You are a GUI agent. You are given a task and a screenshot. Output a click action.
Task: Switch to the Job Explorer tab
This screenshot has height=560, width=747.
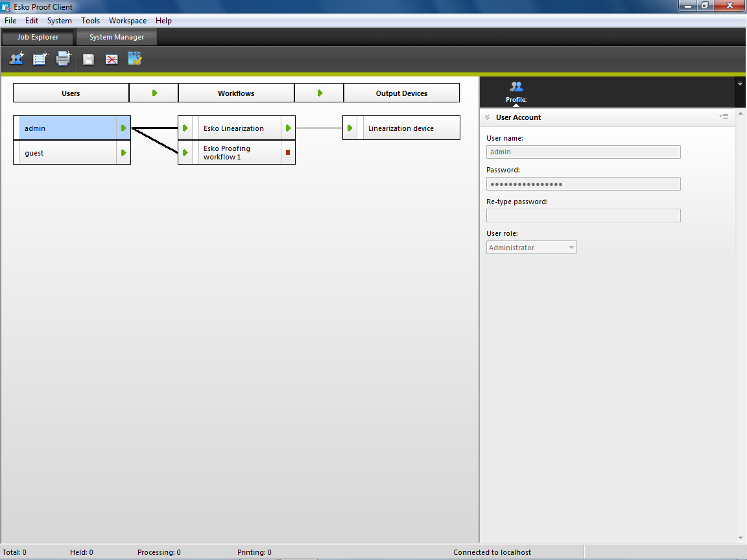(x=38, y=37)
